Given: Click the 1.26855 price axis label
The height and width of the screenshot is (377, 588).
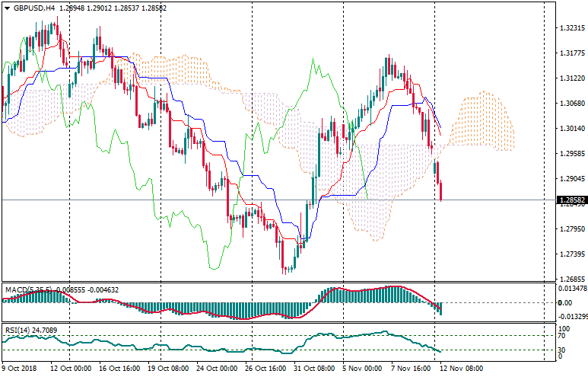Looking at the screenshot, I should coord(571,280).
